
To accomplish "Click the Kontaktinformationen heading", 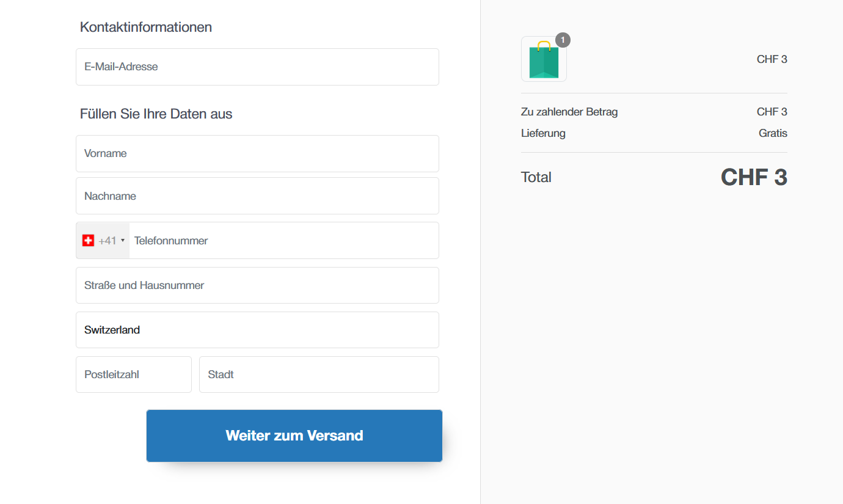I will pyautogui.click(x=146, y=27).
